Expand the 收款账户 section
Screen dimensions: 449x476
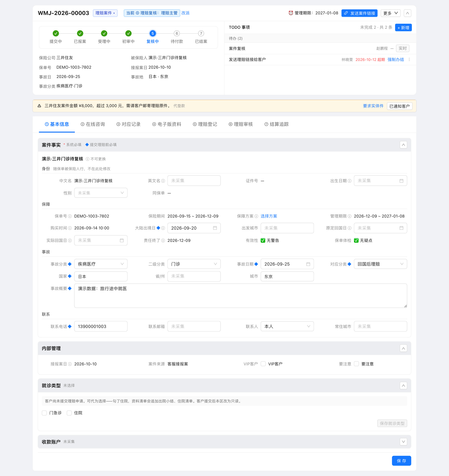click(x=403, y=441)
